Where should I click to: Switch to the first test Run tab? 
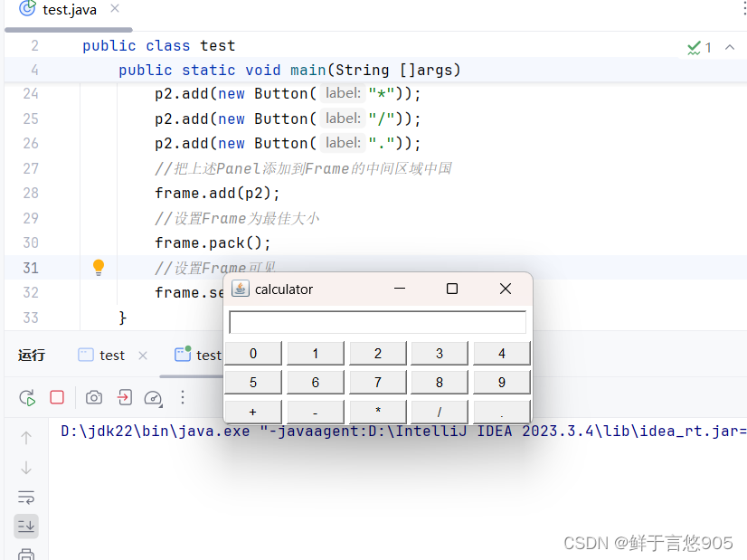101,355
